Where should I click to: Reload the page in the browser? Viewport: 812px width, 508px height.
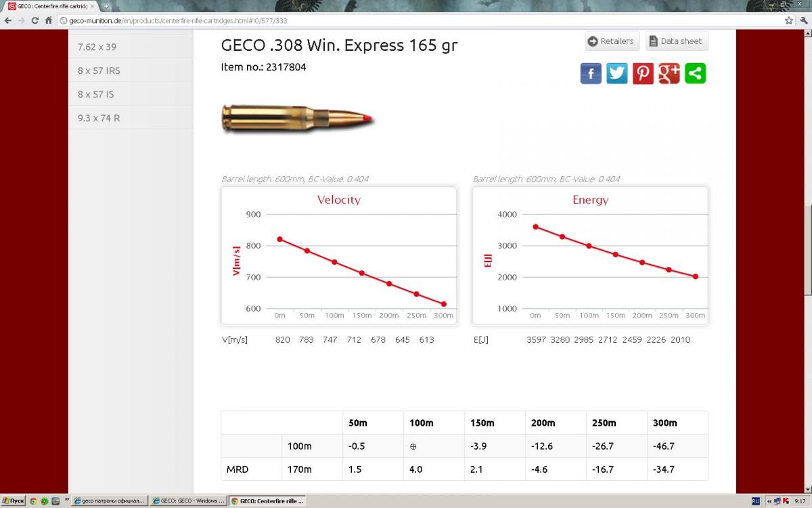tap(34, 20)
